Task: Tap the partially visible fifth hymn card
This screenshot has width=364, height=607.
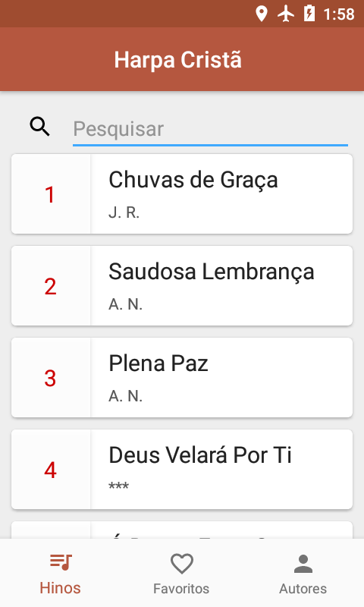Action: pos(182,530)
